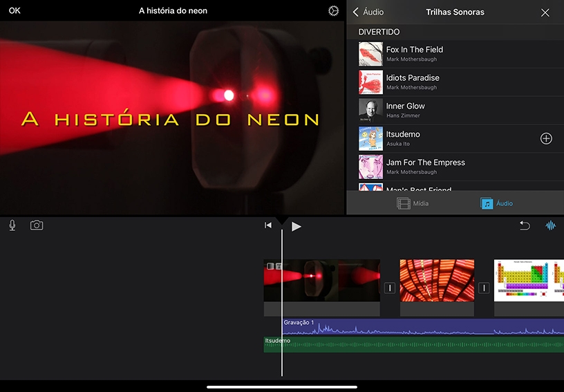Add Itsudemo with the plus icon

[x=546, y=138]
